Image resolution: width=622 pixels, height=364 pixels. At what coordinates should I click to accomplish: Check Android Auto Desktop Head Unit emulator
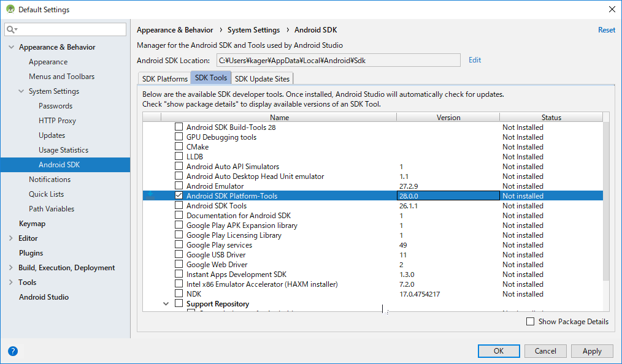[179, 176]
